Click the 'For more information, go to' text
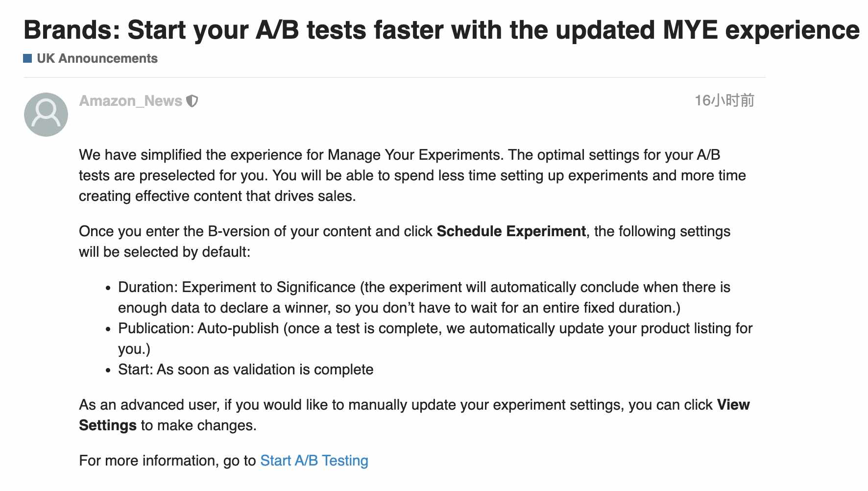This screenshot has width=868, height=491. coord(168,461)
